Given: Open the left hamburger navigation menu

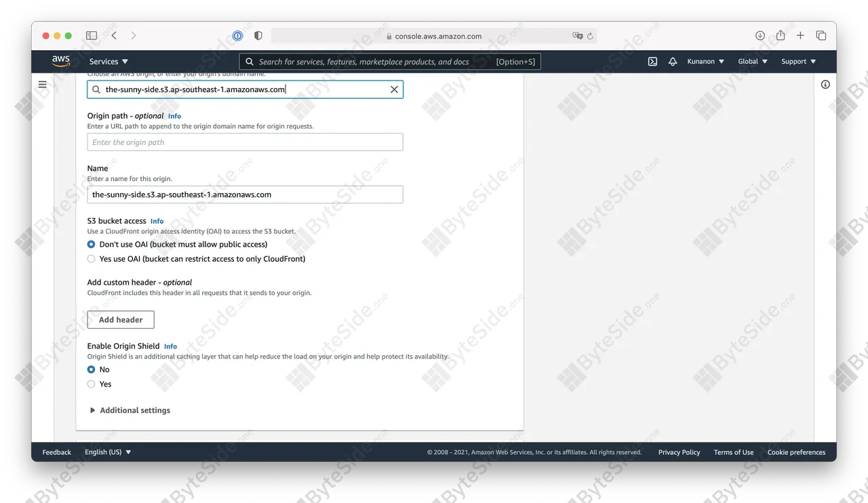Looking at the screenshot, I should [x=43, y=85].
